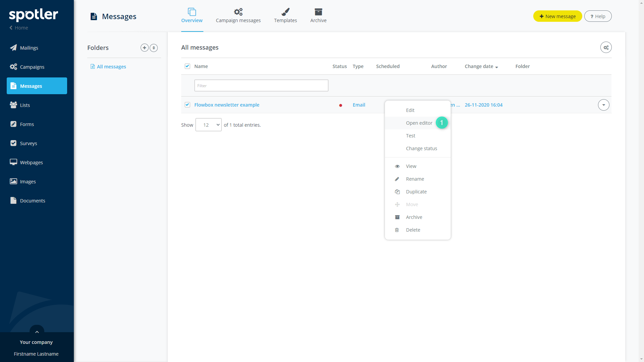Click the add folder plus icon
Viewport: 644px width, 362px height.
click(144, 48)
